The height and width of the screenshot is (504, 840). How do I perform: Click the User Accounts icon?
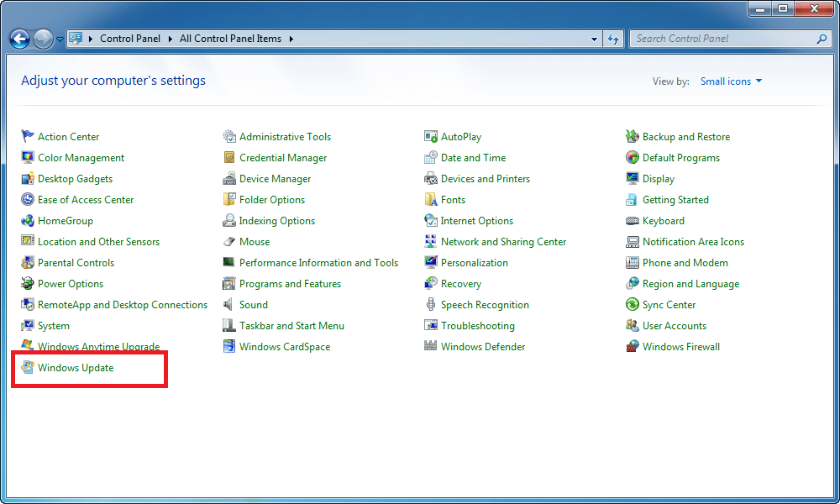pos(633,326)
